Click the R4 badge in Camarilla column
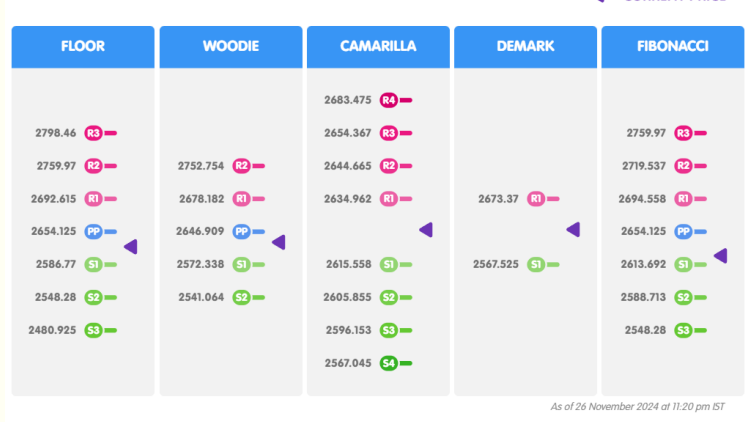Image resolution: width=750 pixels, height=422 pixels. tap(389, 100)
